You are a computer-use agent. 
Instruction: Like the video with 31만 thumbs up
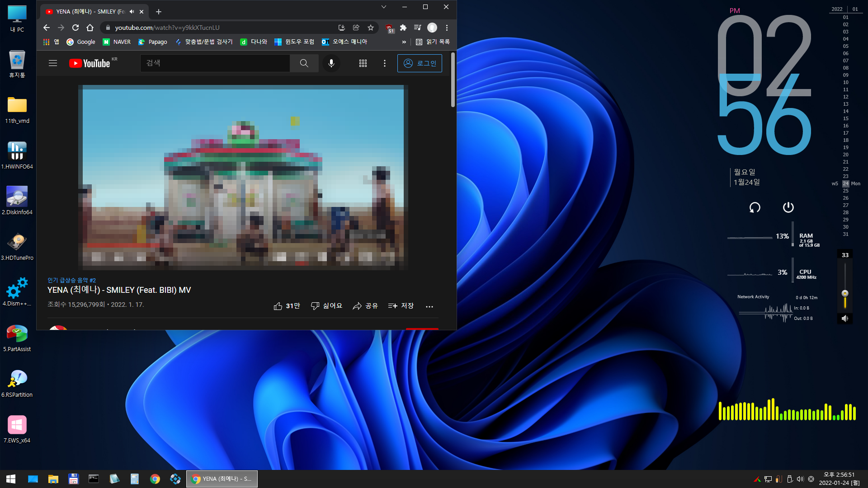[x=287, y=306]
